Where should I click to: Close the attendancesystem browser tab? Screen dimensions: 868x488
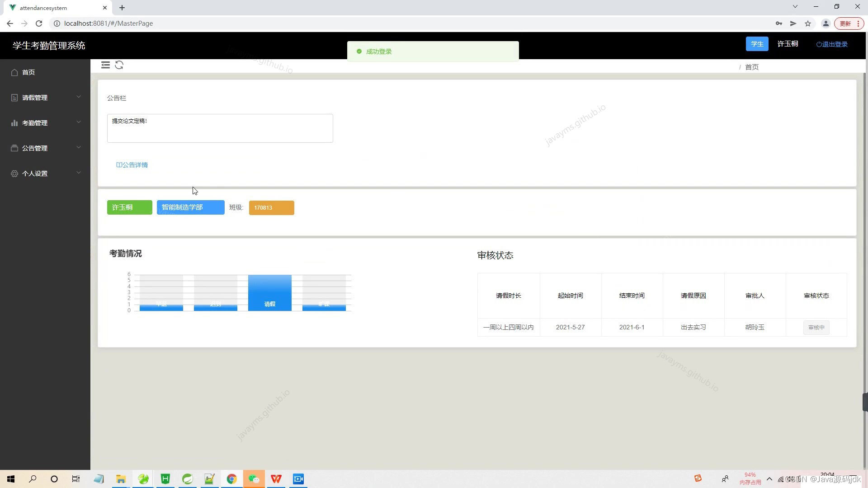pyautogui.click(x=105, y=8)
